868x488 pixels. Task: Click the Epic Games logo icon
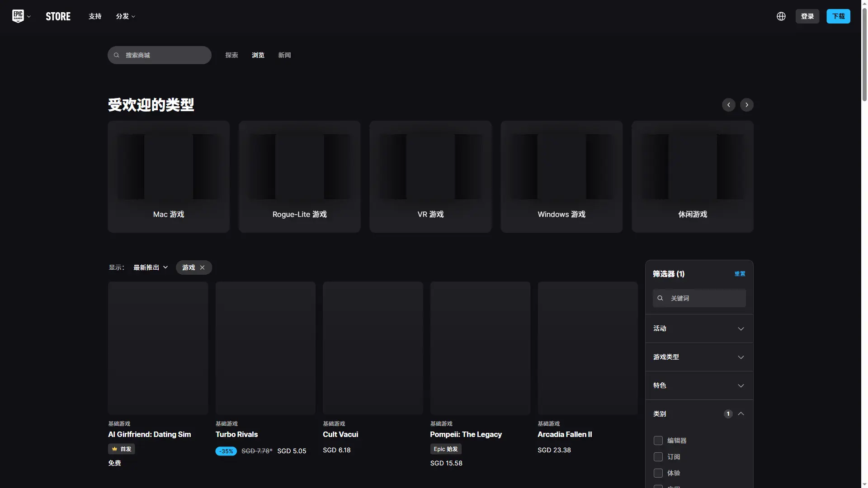[x=18, y=16]
